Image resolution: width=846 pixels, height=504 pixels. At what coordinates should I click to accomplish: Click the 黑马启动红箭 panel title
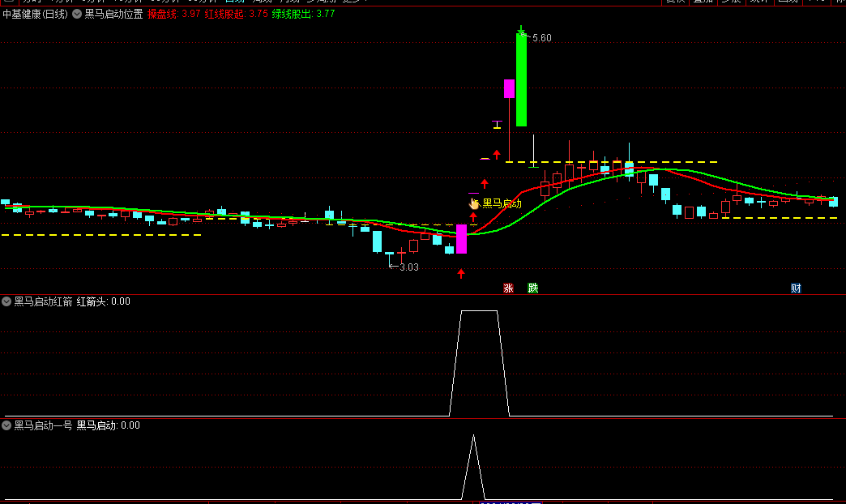43,301
